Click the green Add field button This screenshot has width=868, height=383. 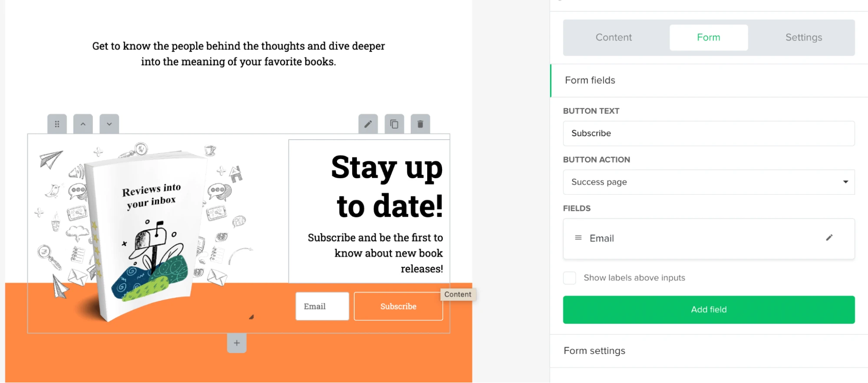[709, 310]
